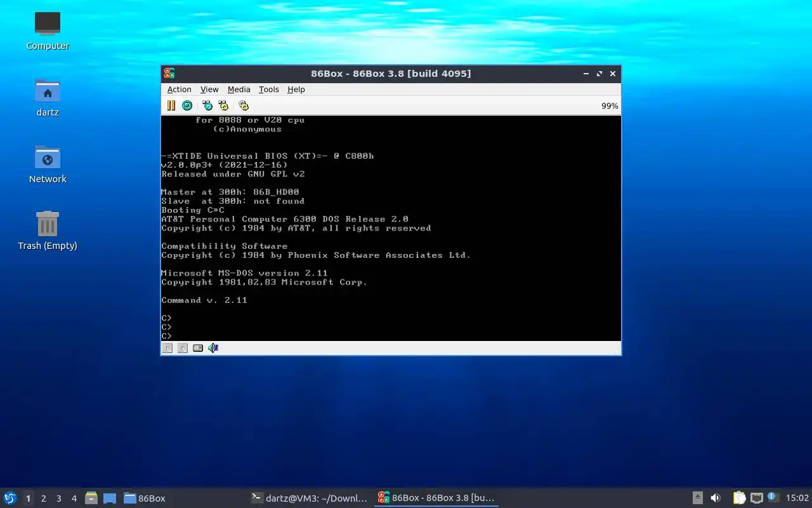
Task: Open the 86Box folder taskbar item
Action: pos(145,498)
